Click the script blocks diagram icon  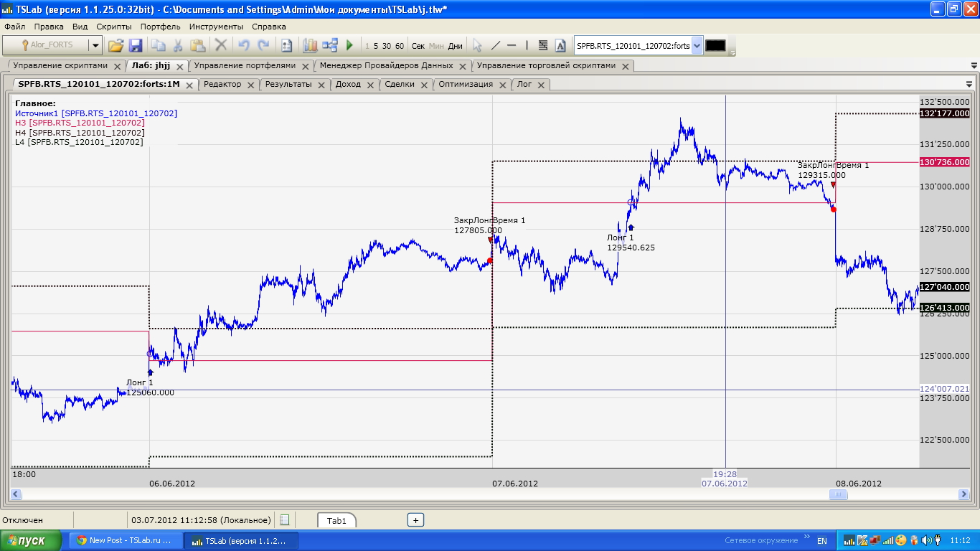tap(330, 45)
